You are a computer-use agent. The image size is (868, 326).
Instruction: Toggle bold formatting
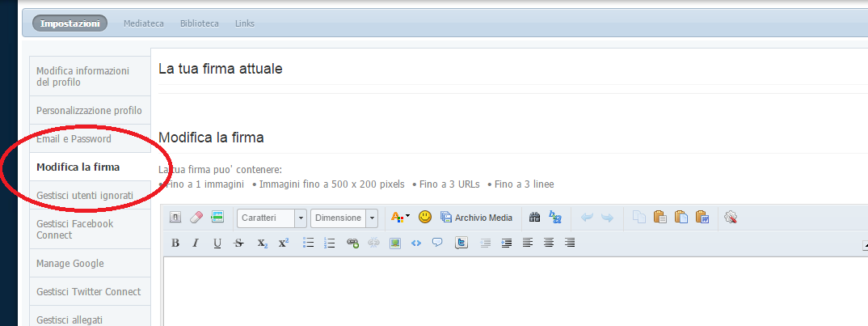tap(175, 243)
